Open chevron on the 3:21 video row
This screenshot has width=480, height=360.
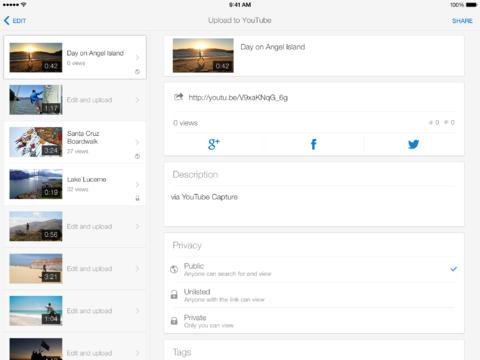(x=137, y=269)
